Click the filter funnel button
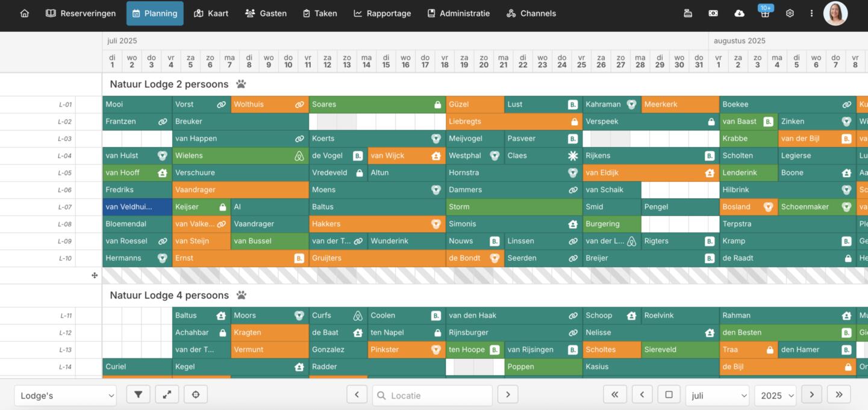Viewport: 868px width, 410px height. click(138, 394)
